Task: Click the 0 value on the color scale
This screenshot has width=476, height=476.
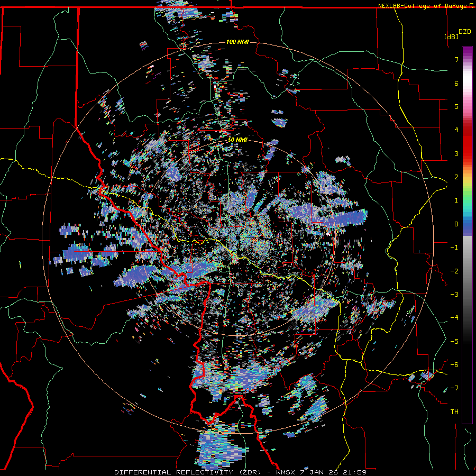Action: [x=456, y=224]
